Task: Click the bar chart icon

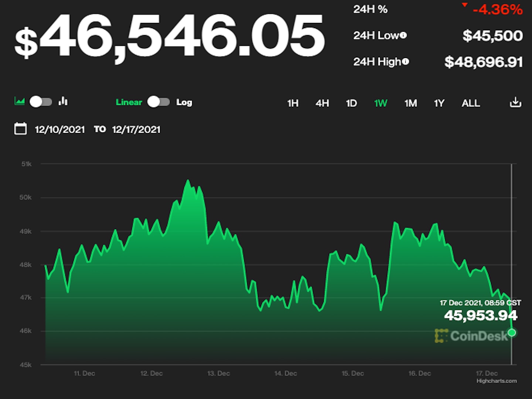Action: (x=63, y=101)
